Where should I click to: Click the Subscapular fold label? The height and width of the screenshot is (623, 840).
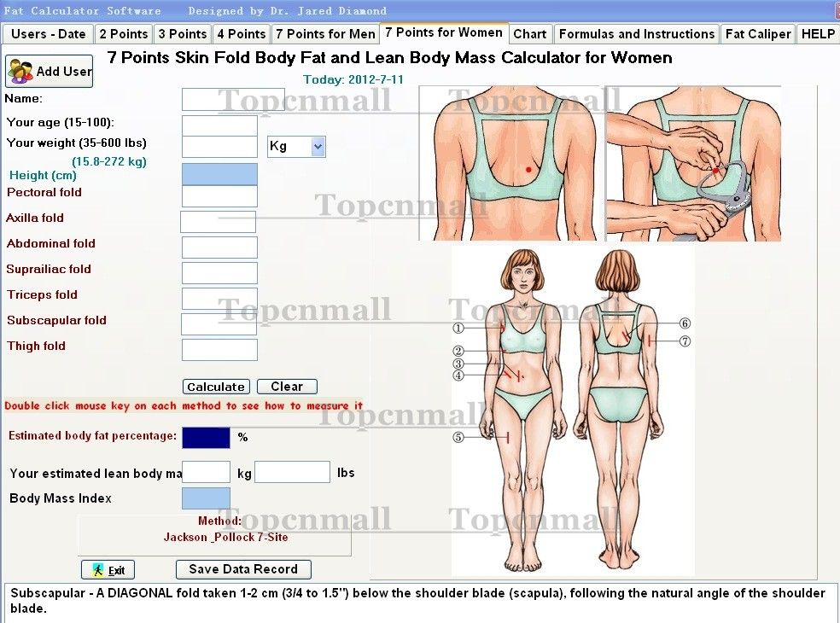[57, 320]
